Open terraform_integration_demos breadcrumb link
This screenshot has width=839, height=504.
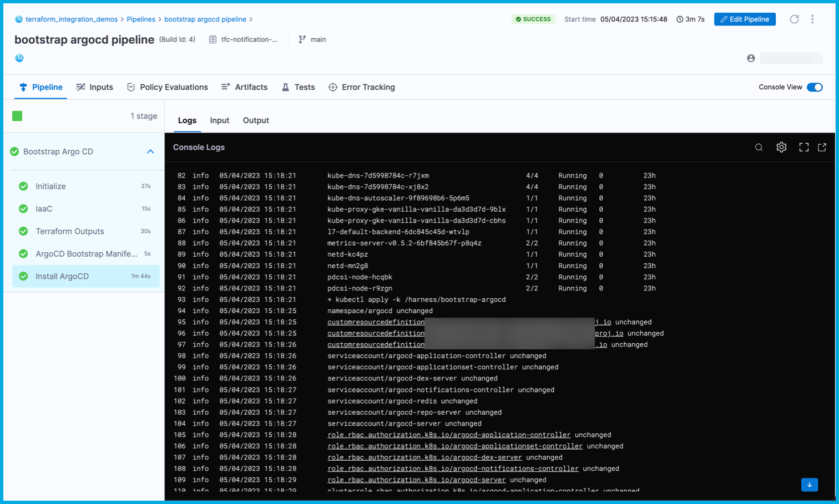[x=72, y=19]
